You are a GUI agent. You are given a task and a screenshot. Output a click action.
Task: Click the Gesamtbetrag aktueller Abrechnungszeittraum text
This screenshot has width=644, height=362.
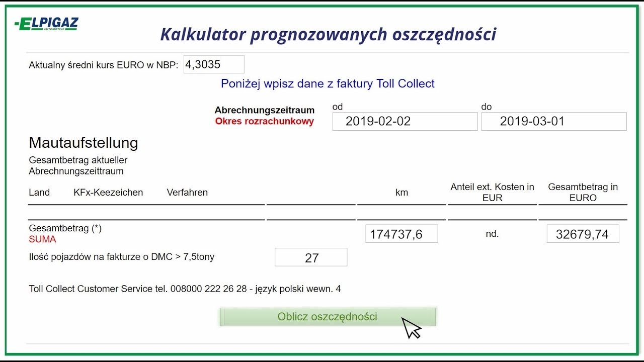pyautogui.click(x=78, y=165)
